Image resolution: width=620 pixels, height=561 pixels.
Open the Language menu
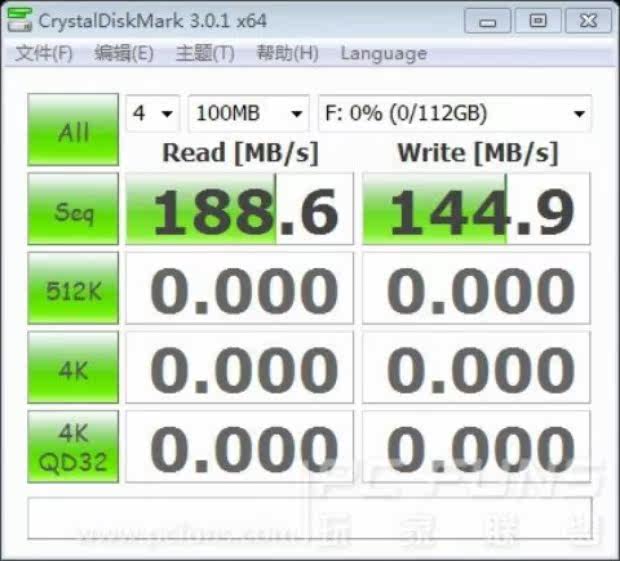click(384, 54)
